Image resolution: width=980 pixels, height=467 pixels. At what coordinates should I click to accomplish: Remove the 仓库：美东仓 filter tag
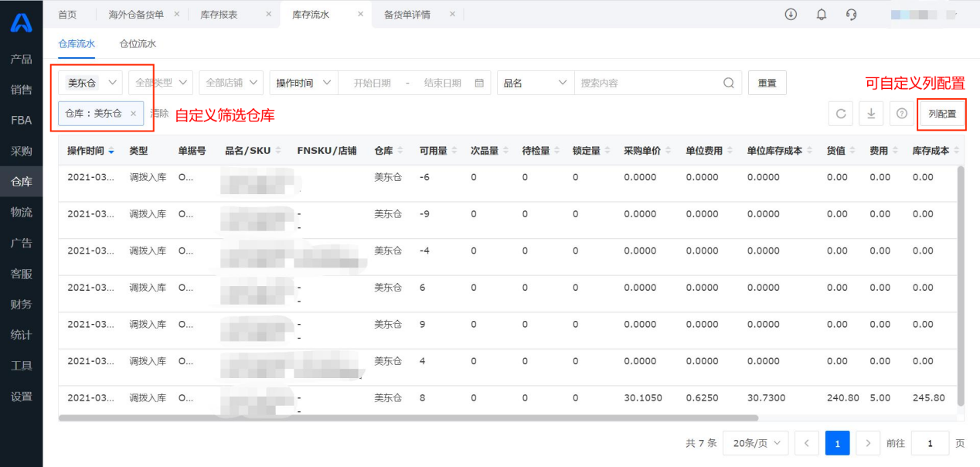[x=133, y=114]
